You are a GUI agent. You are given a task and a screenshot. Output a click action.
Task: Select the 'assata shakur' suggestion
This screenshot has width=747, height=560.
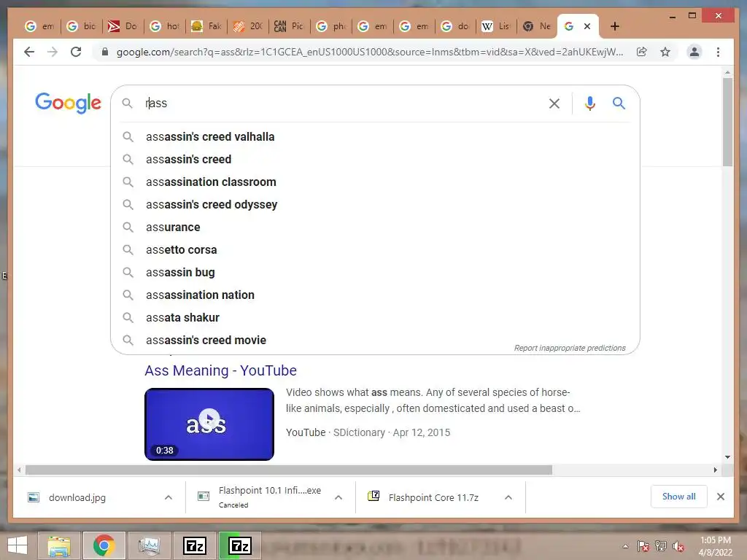pos(183,318)
